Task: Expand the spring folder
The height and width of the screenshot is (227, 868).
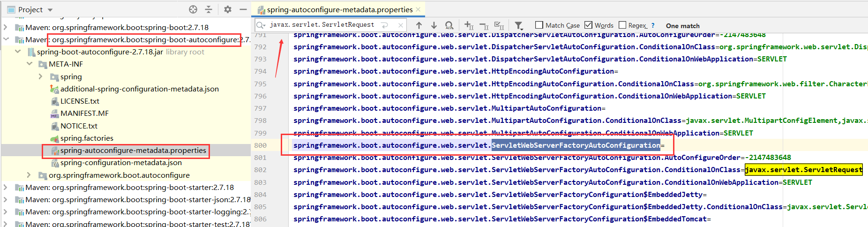Action: click(x=41, y=76)
